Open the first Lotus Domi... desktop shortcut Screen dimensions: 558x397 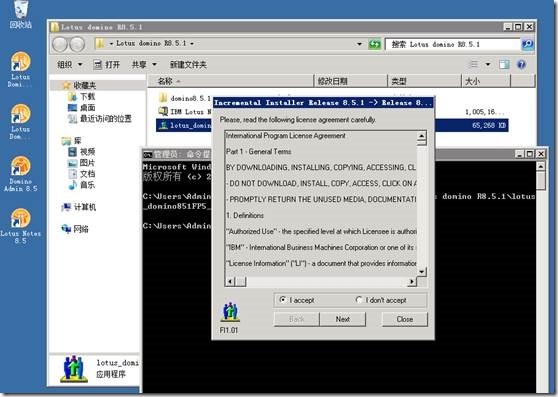coord(20,70)
